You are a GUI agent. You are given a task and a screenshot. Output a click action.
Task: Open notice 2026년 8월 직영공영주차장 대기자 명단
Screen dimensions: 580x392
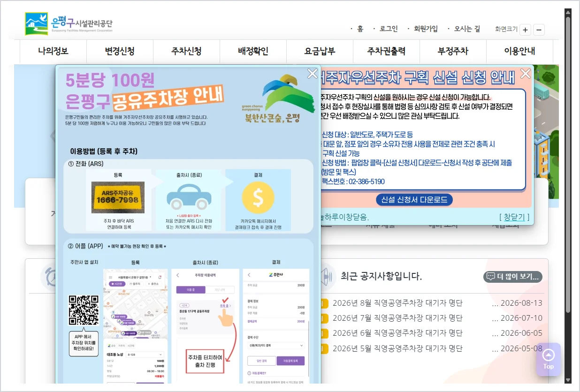click(397, 303)
